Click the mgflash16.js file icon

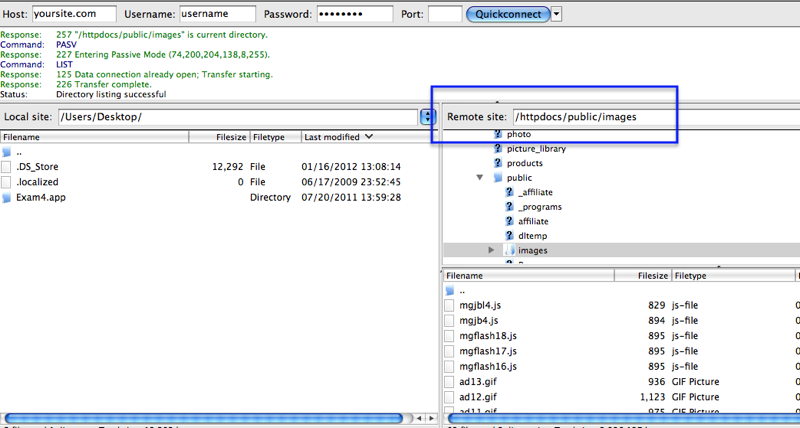[x=449, y=367]
